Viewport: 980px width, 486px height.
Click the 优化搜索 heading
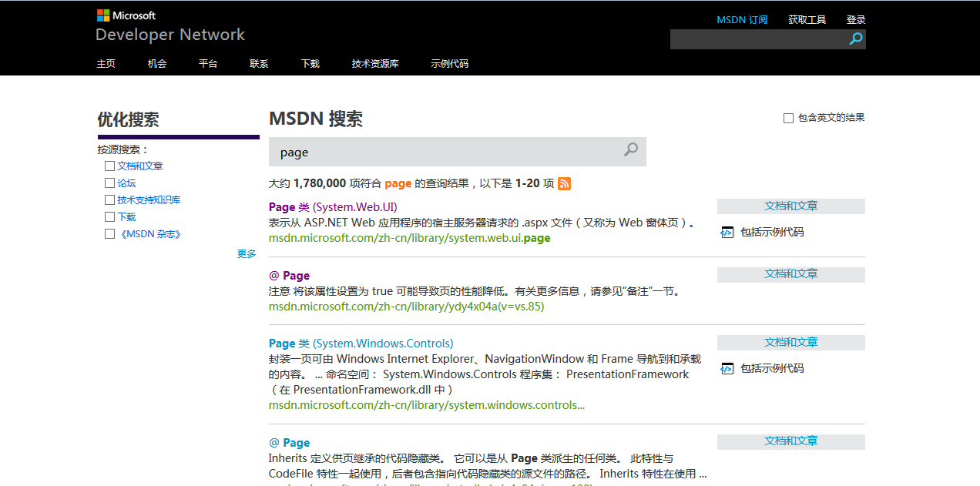128,120
